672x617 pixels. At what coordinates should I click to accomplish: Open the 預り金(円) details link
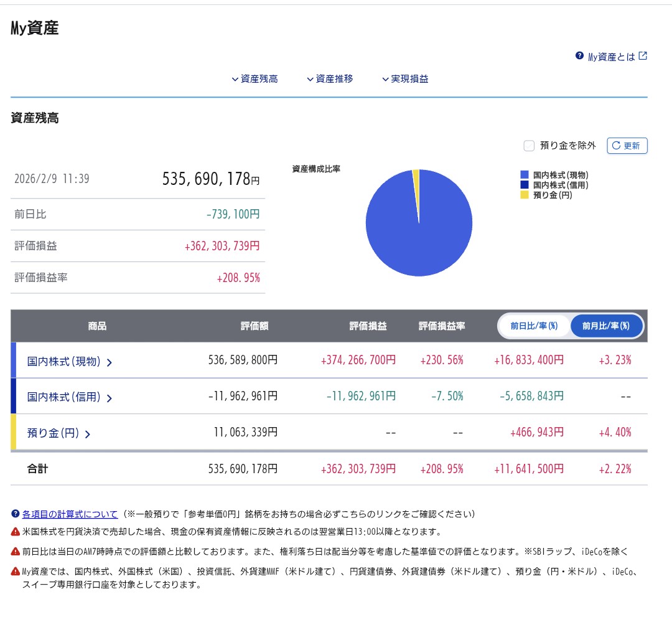53,433
